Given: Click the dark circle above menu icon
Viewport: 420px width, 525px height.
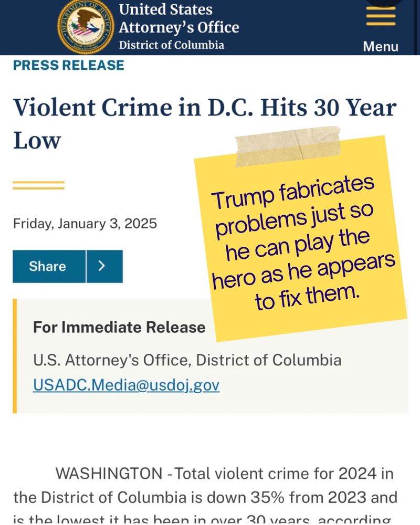Looking at the screenshot, I should coord(384,3).
